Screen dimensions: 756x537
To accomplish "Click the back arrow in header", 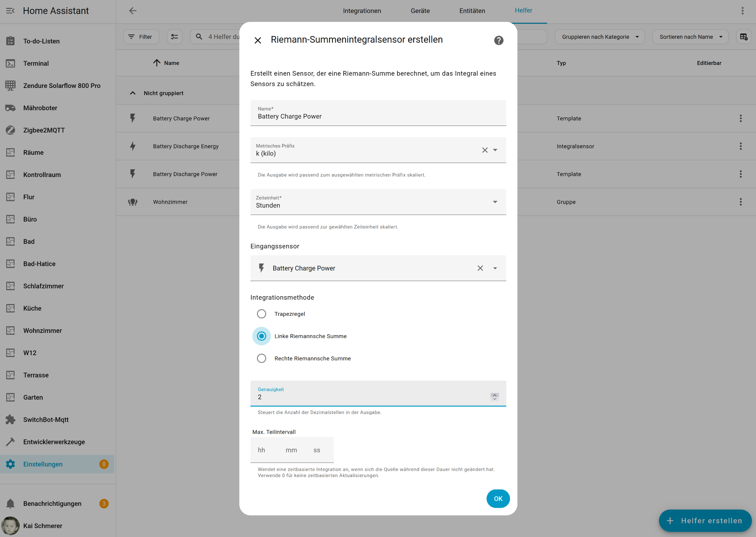I will click(133, 11).
